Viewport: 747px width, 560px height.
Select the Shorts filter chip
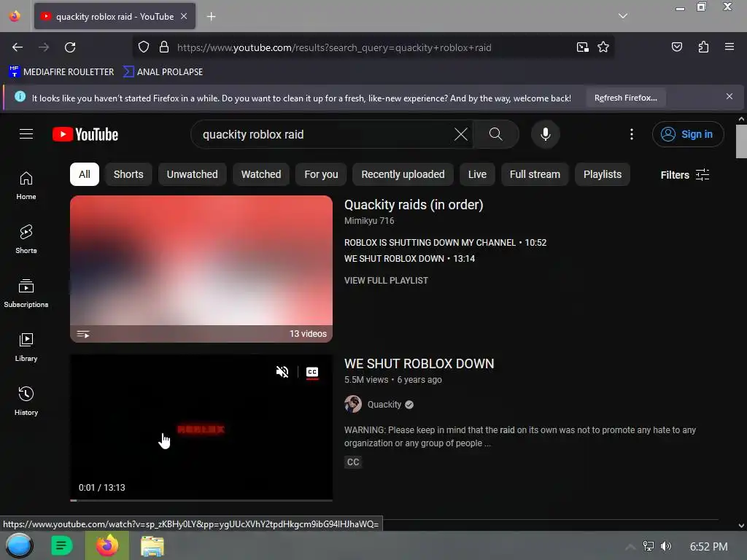(128, 174)
